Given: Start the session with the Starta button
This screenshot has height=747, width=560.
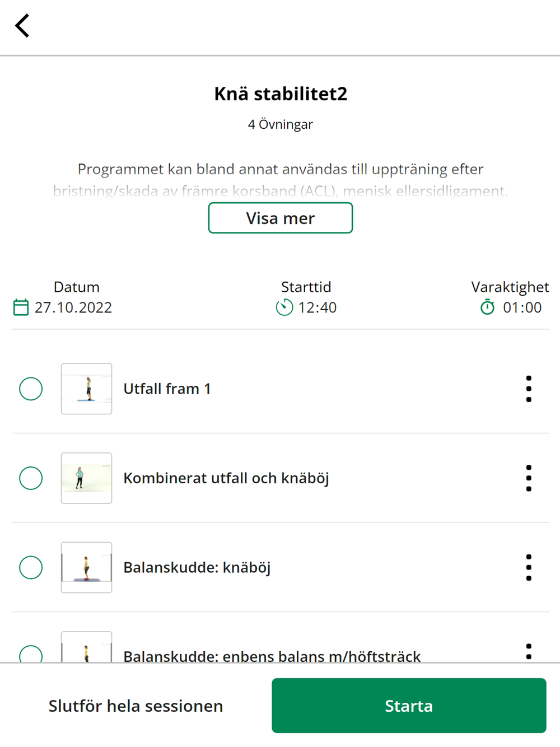Looking at the screenshot, I should coord(409,706).
